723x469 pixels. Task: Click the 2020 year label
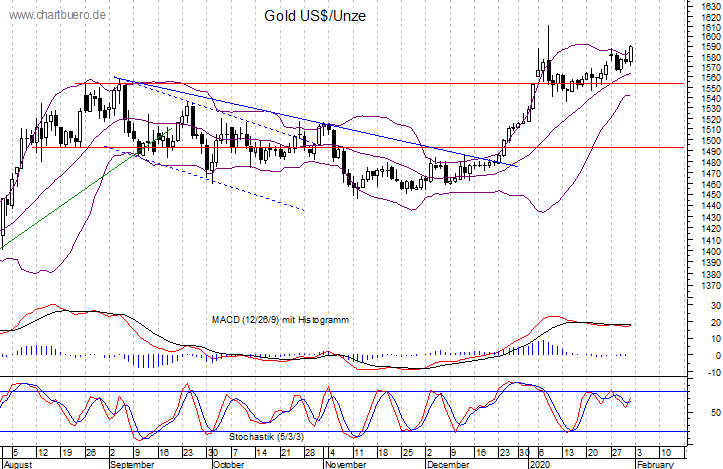539,464
